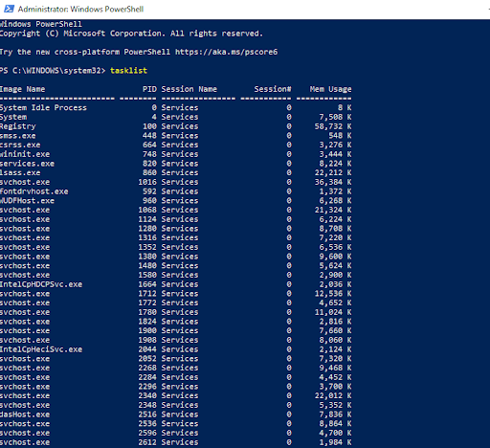Click PID 1280 in the list

coord(147,229)
